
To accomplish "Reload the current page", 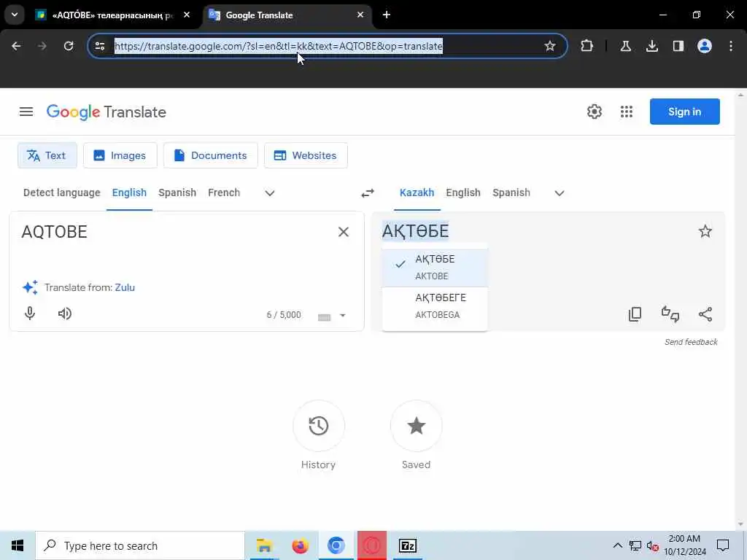I will point(69,46).
